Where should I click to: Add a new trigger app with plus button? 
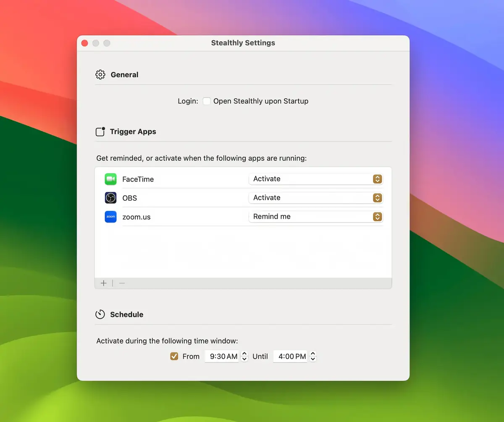[x=103, y=283]
